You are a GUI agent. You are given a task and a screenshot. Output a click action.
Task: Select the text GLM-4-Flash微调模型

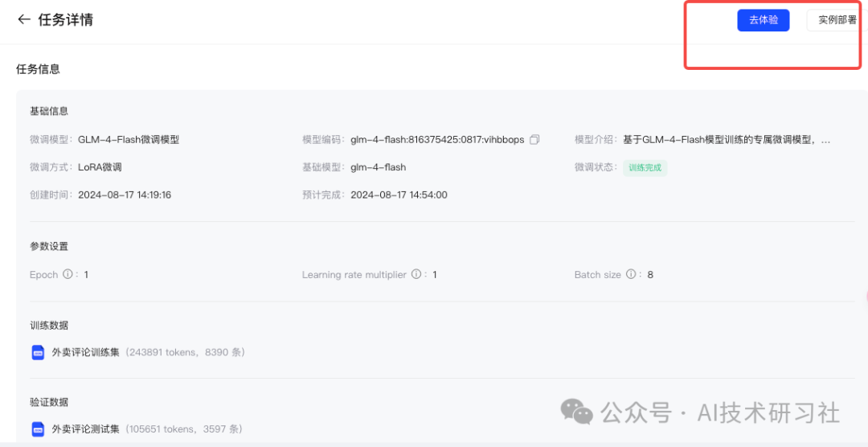coord(129,140)
